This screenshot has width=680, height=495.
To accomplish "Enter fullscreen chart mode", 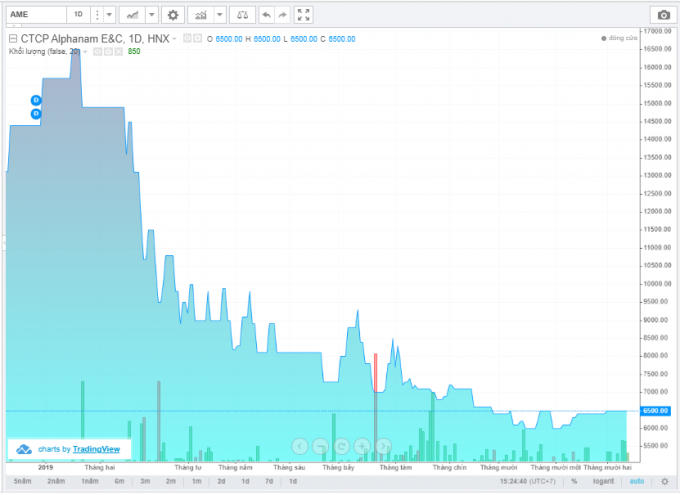I will pos(305,15).
